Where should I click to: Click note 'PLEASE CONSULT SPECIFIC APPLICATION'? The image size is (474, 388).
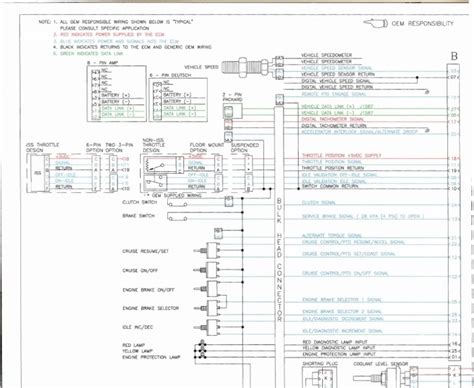coord(104,28)
